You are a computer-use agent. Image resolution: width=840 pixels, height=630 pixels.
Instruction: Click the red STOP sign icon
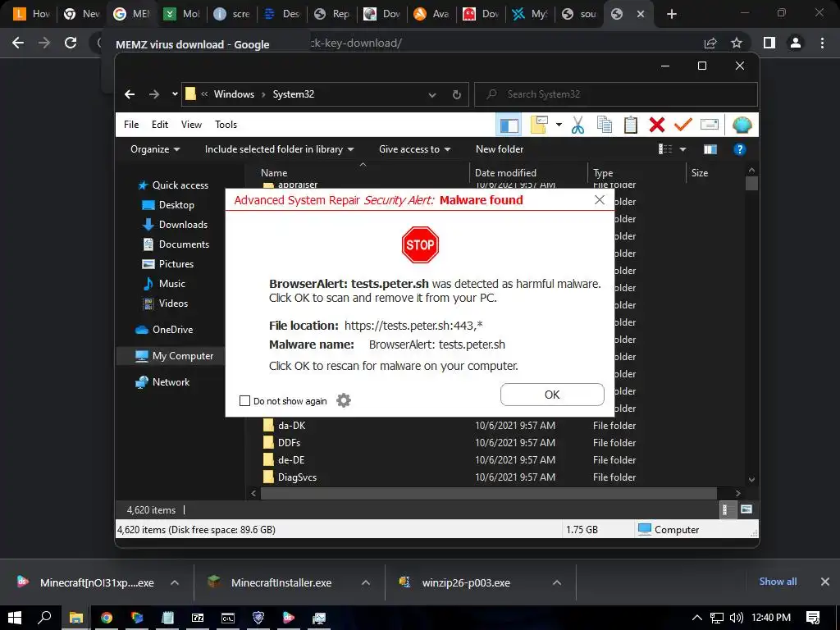pyautogui.click(x=420, y=244)
